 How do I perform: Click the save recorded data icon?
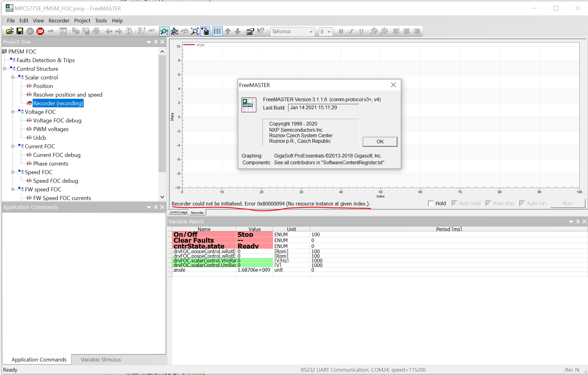point(205,31)
